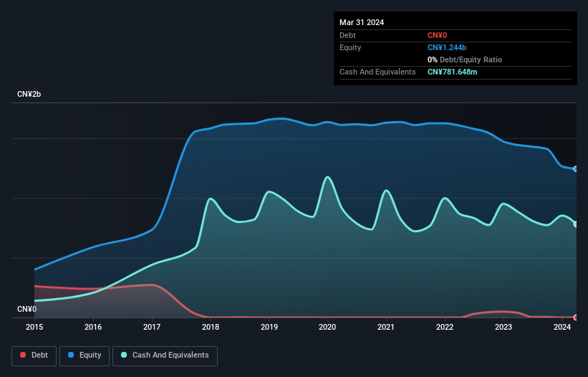Screen dimensions: 588x377
Task: Toggle the Equity series legend button
Action: click(85, 355)
